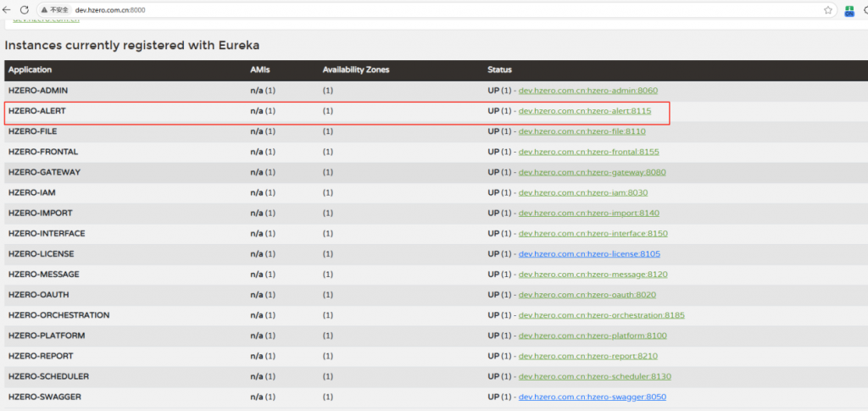Open the browser extension icon
Screen dimensions: 868x411
[x=849, y=10]
